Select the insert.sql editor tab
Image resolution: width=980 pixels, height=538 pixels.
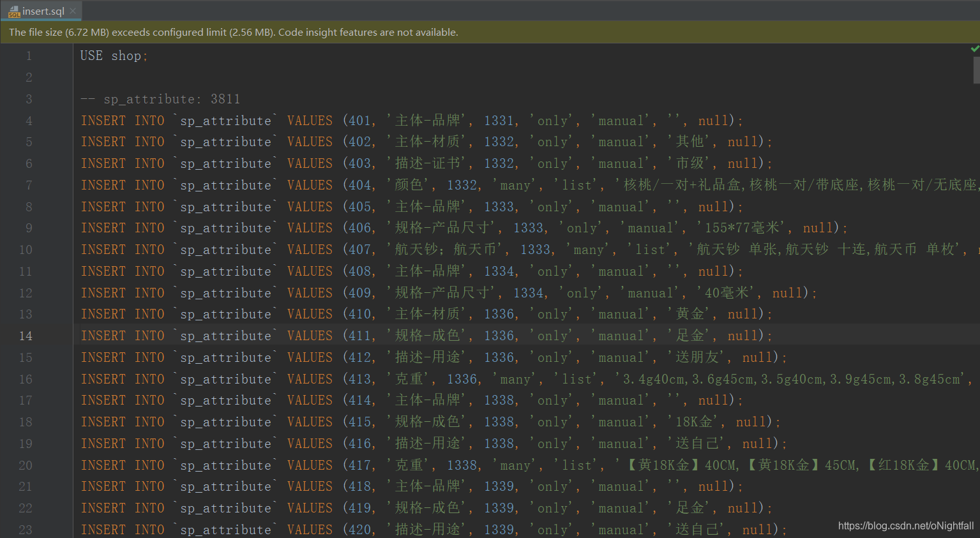coord(41,11)
